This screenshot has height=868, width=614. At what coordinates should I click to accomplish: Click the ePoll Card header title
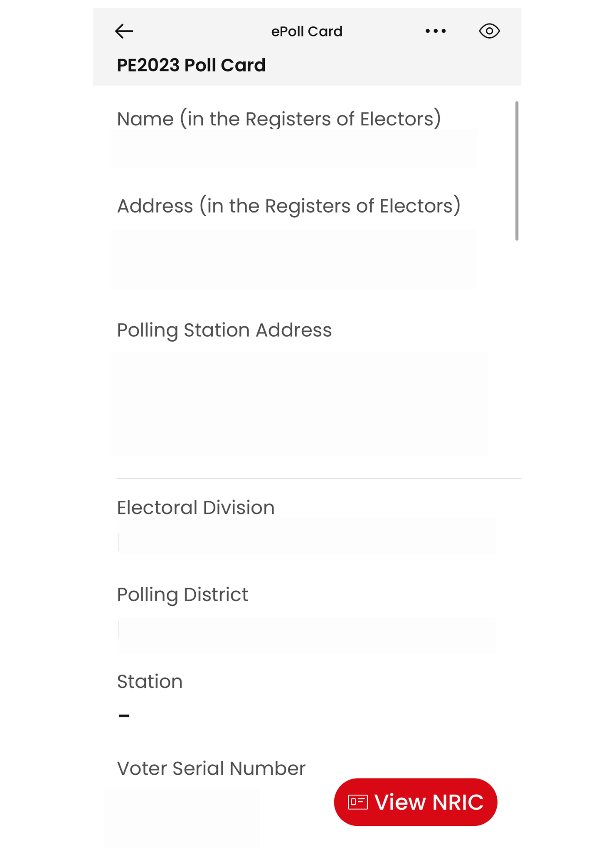(307, 31)
